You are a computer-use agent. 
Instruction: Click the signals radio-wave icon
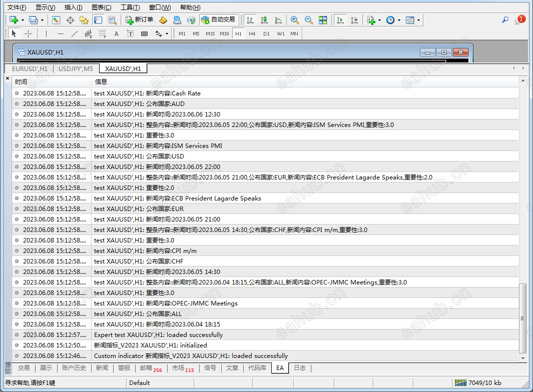(191, 20)
